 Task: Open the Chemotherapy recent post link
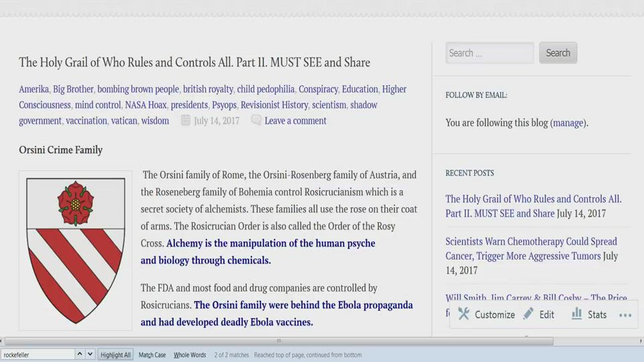pos(531,249)
